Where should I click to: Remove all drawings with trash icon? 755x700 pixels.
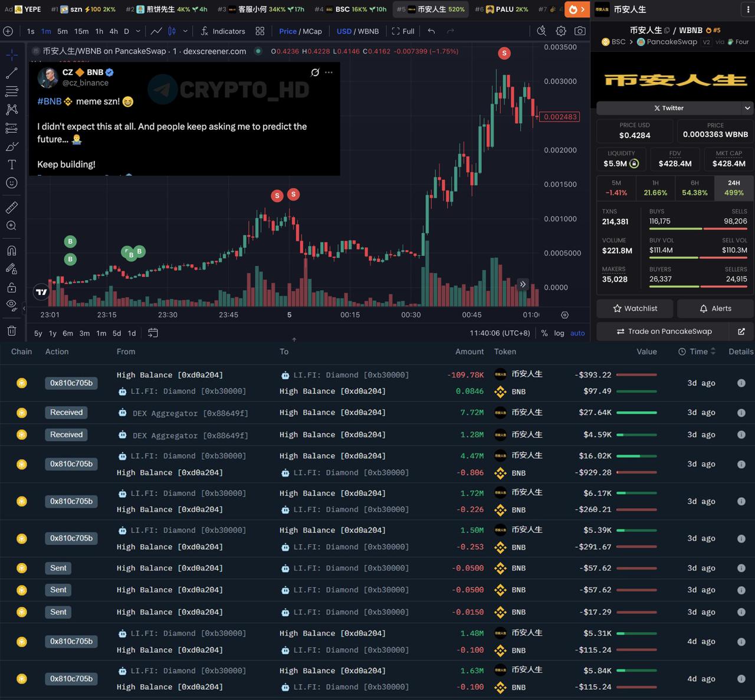coord(12,330)
